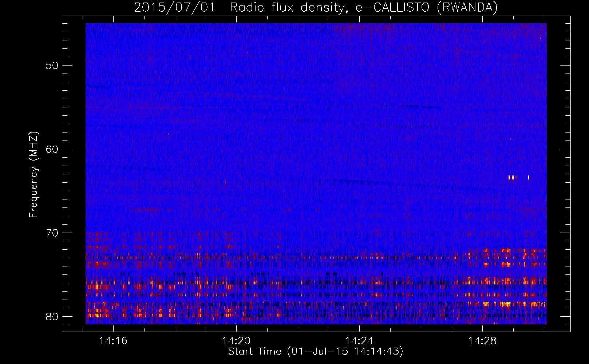Pick the 14:24 time tick label
Image resolution: width=589 pixels, height=364 pixels.
click(x=359, y=341)
